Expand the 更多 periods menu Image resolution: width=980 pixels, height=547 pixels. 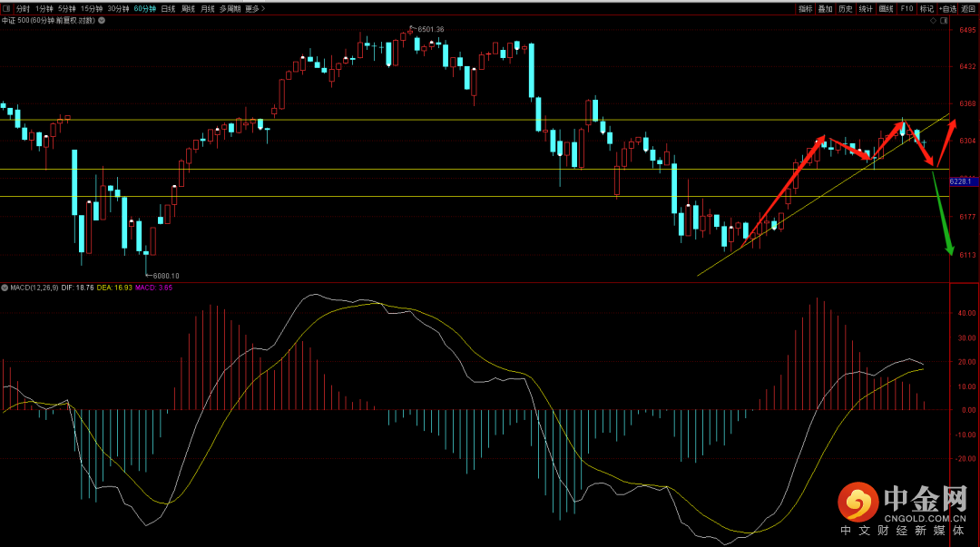[x=255, y=9]
